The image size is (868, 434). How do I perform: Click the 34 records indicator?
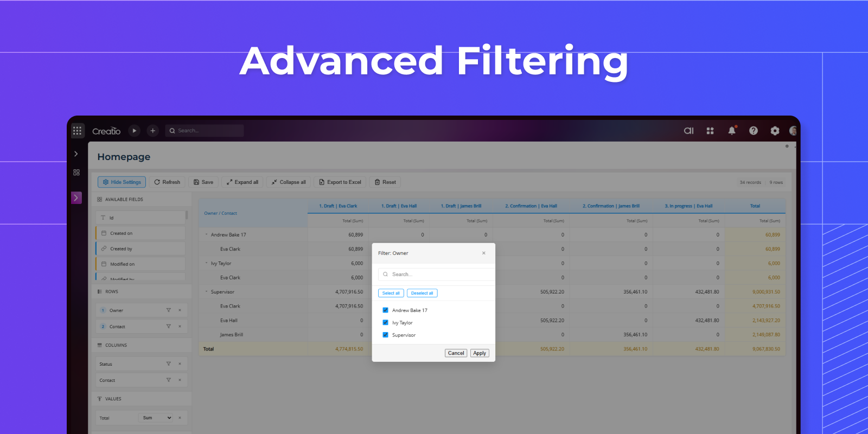[x=750, y=182]
